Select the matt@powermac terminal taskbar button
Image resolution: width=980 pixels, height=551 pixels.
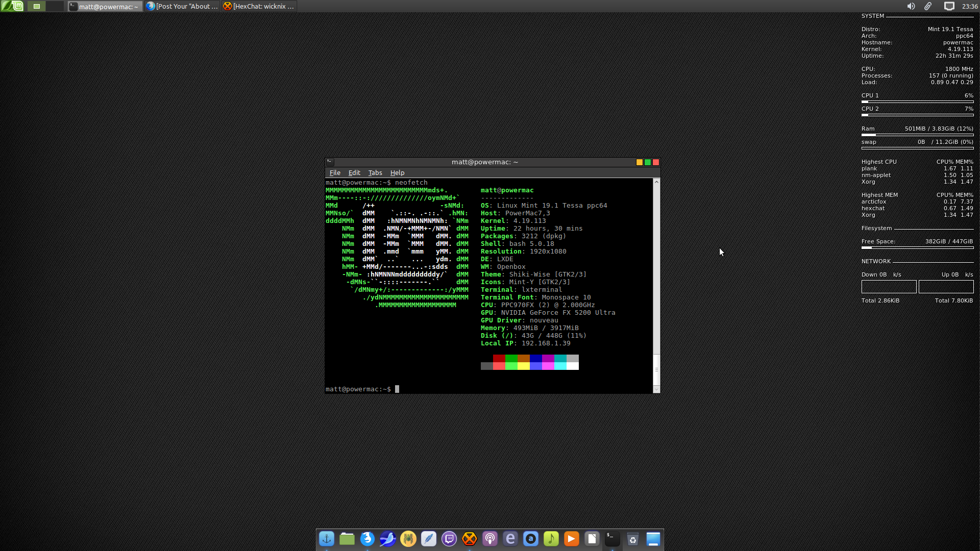(x=105, y=6)
